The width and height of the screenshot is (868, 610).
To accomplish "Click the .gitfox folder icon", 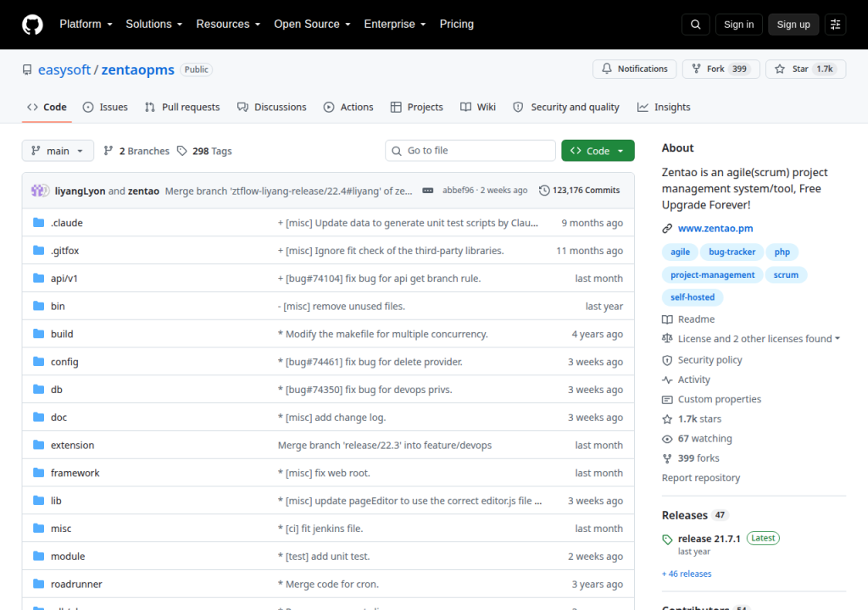I will coord(38,250).
